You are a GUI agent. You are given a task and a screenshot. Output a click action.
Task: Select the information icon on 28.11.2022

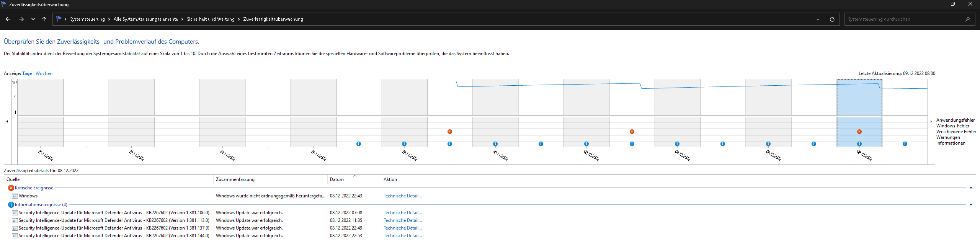pyautogui.click(x=404, y=144)
